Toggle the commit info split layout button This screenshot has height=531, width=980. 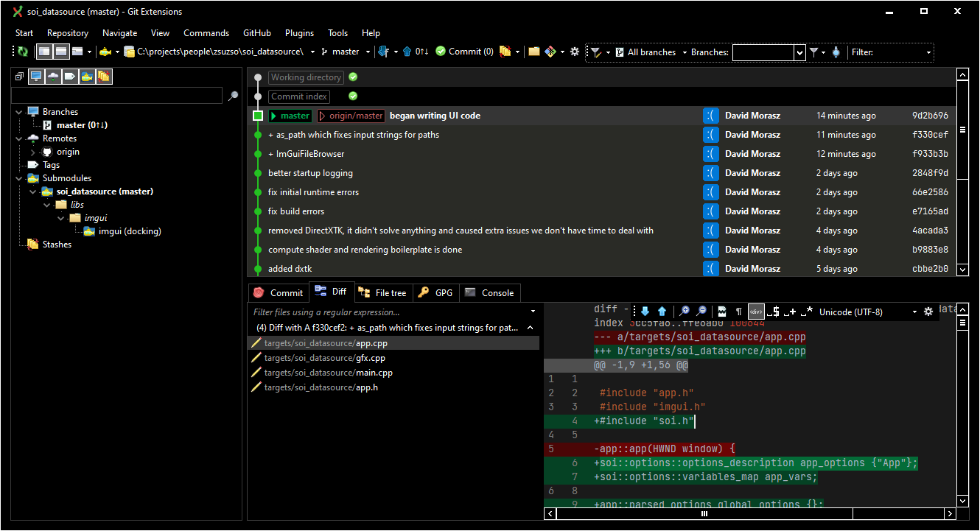point(61,52)
